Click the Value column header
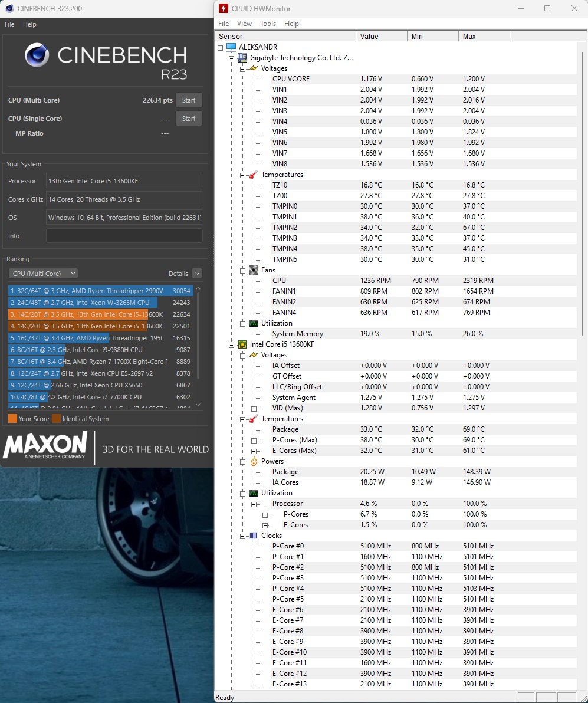588x703 pixels. (382, 37)
